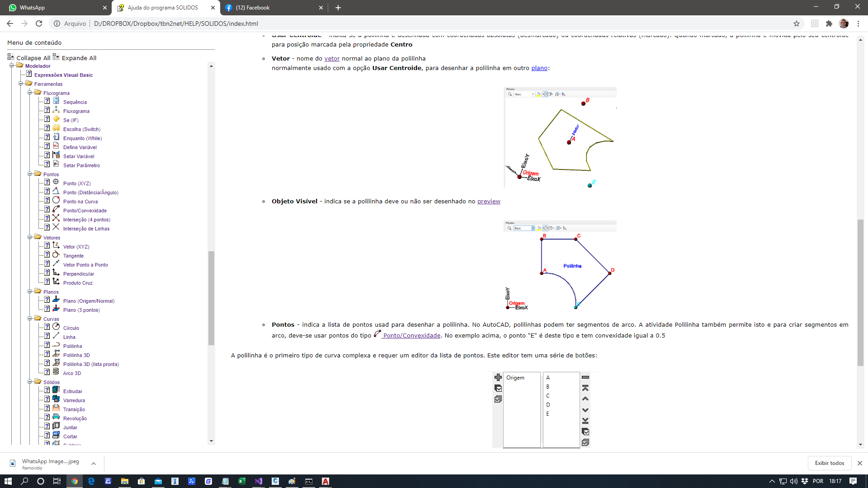Open the Windows Start menu
868x488 pixels.
click(x=8, y=481)
